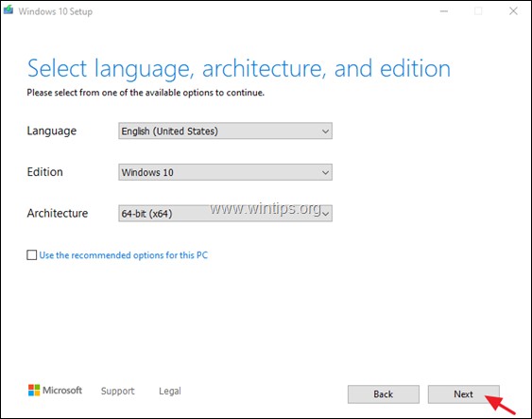
Task: Go back with the Back button
Action: (x=384, y=394)
